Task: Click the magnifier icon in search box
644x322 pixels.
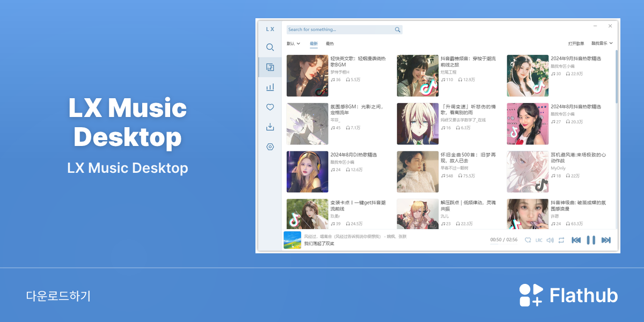Action: click(x=398, y=30)
